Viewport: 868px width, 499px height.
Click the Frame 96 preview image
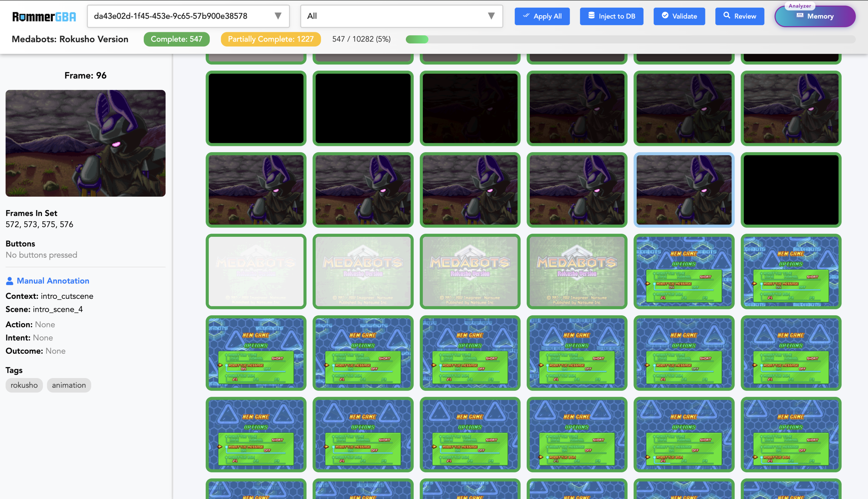[85, 143]
